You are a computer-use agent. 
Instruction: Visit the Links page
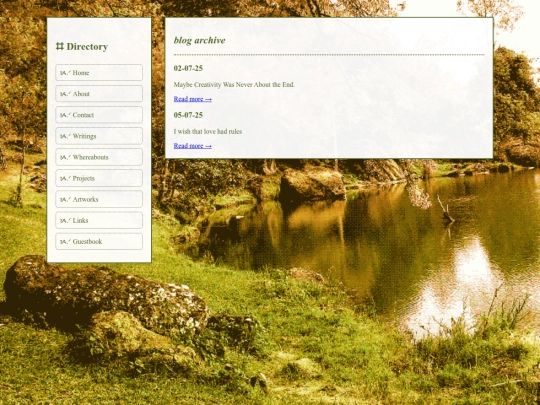99,220
